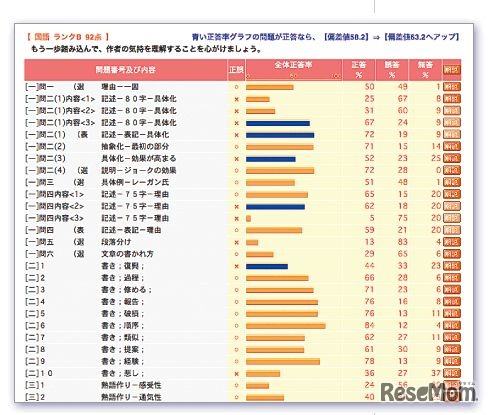Open 解説 for [二]2 書き；過程 row
The image size is (491, 415).
pyautogui.click(x=452, y=278)
